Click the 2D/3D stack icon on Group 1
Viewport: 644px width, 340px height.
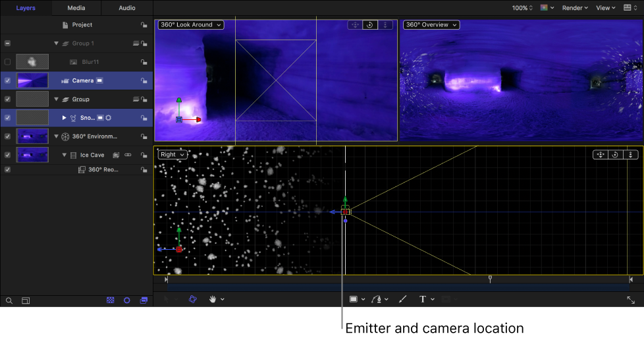[x=136, y=43]
